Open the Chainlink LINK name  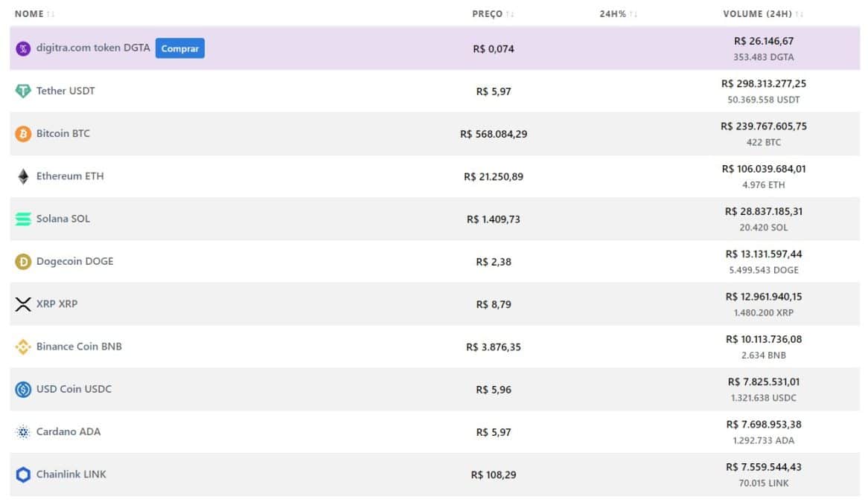(71, 474)
